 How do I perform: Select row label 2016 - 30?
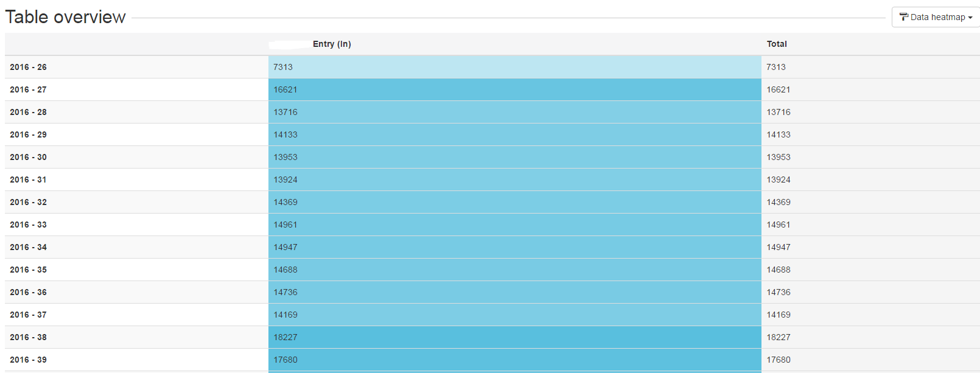(x=28, y=157)
